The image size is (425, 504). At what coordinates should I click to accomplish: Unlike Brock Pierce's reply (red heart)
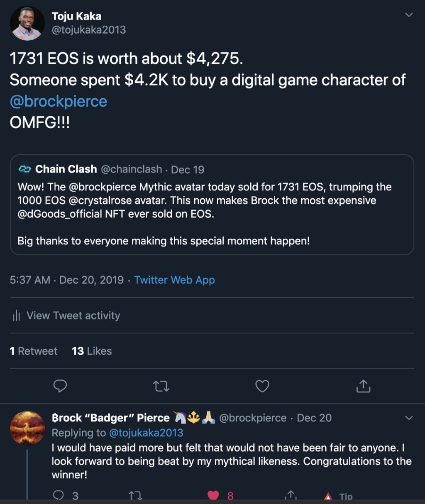pos(213,495)
